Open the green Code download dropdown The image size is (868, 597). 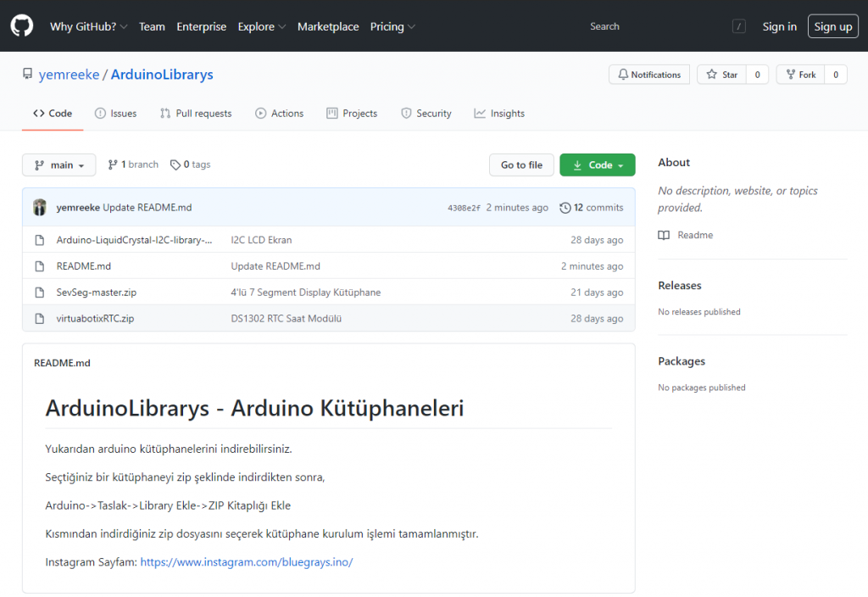coord(598,165)
